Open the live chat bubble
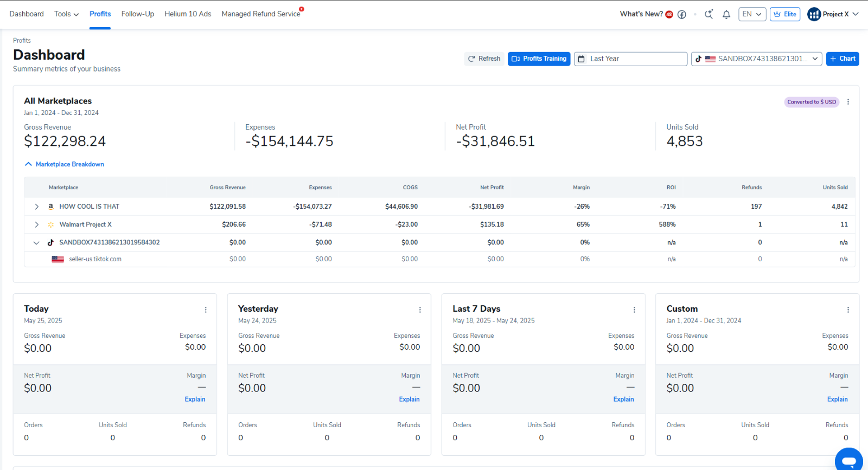This screenshot has height=470, width=868. (x=848, y=460)
